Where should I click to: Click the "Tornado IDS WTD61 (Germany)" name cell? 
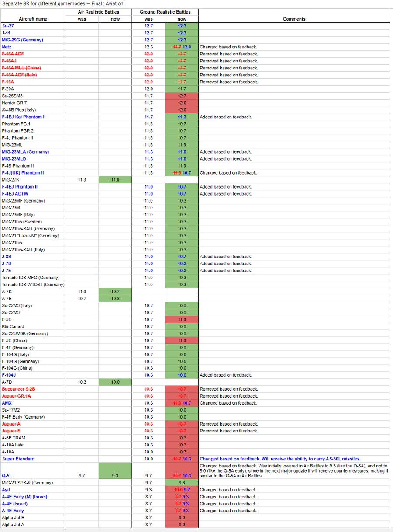coord(33,285)
